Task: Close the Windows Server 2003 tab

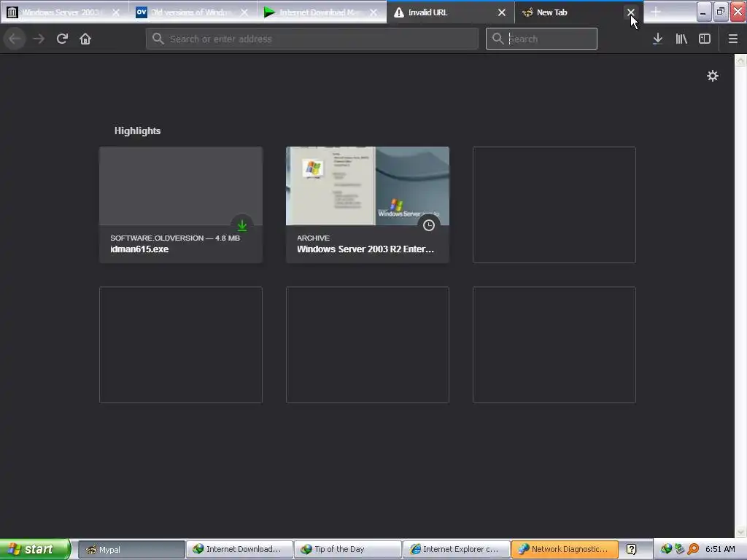Action: click(116, 12)
